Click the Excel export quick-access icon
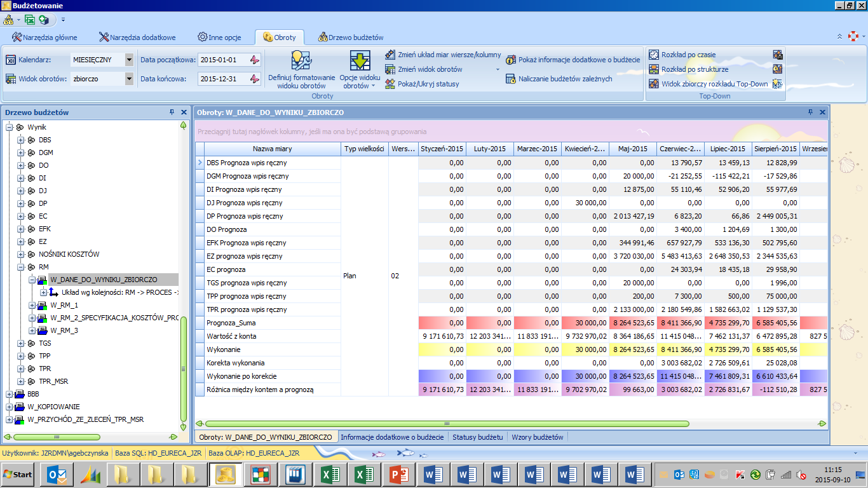The image size is (868, 488). (x=29, y=20)
